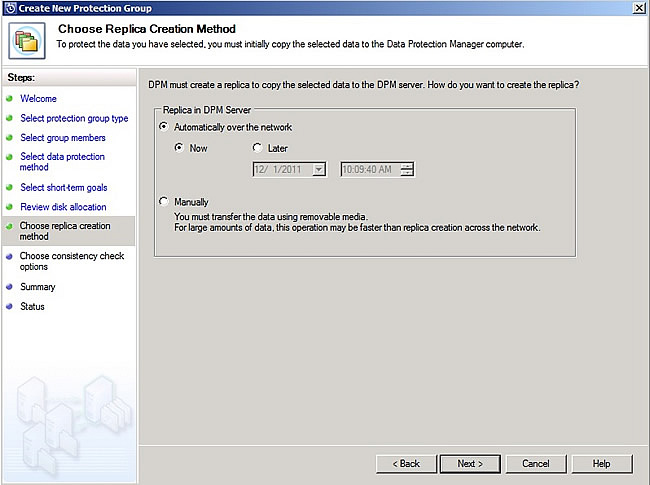Open Review disk allocation step
Viewport: 650px width, 485px height.
click(x=63, y=207)
